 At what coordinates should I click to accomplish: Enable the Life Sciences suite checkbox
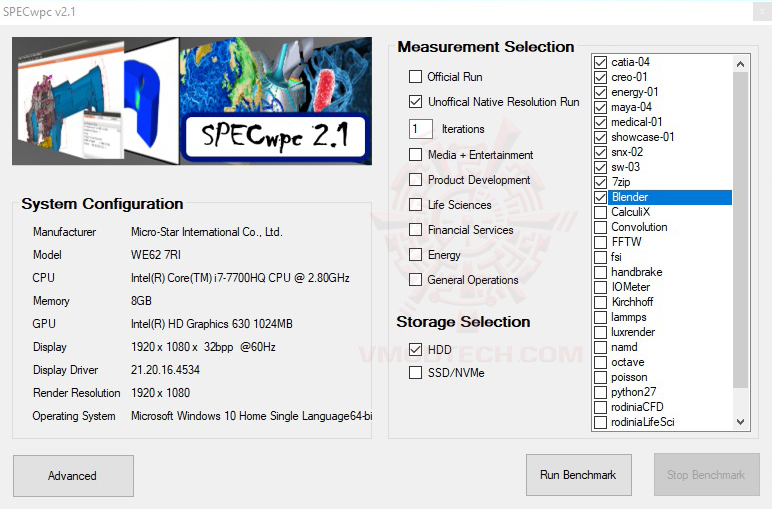pos(415,205)
